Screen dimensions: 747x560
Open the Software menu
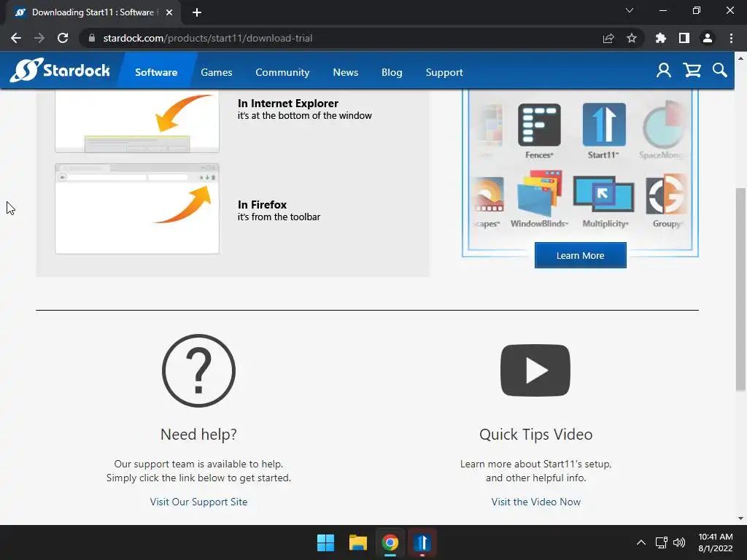click(156, 72)
